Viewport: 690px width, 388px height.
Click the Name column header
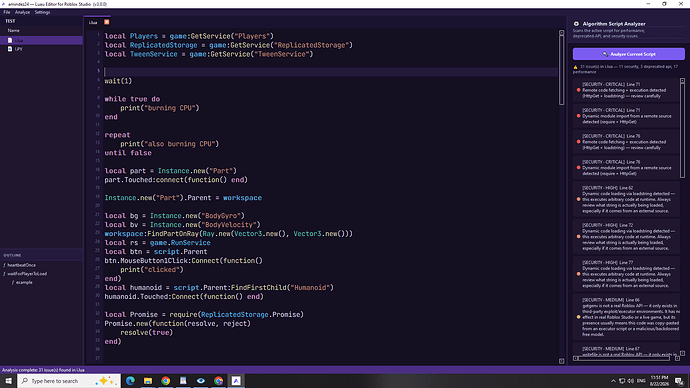coord(14,30)
